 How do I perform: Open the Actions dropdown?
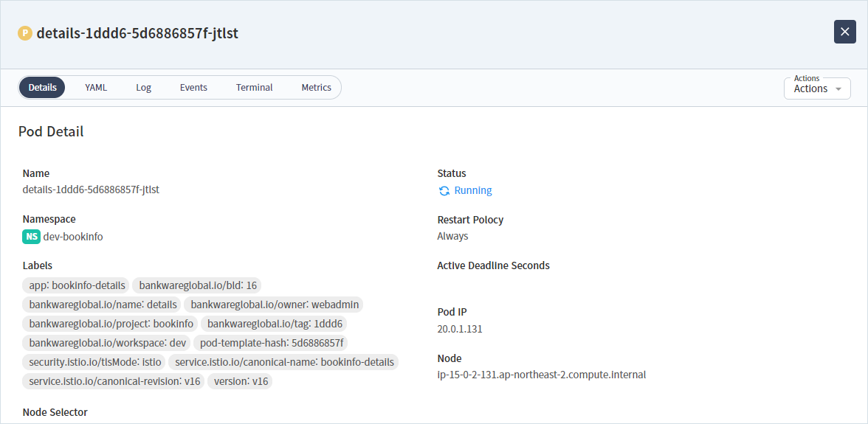coord(817,88)
